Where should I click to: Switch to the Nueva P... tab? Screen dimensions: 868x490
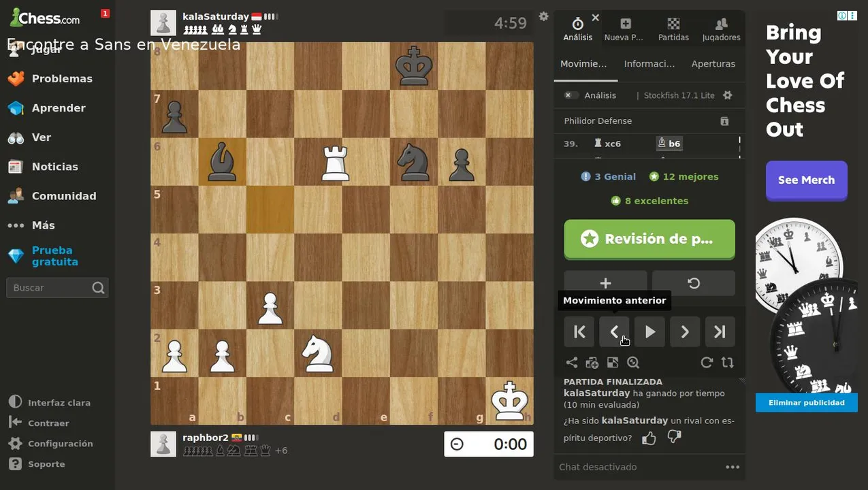coord(625,30)
